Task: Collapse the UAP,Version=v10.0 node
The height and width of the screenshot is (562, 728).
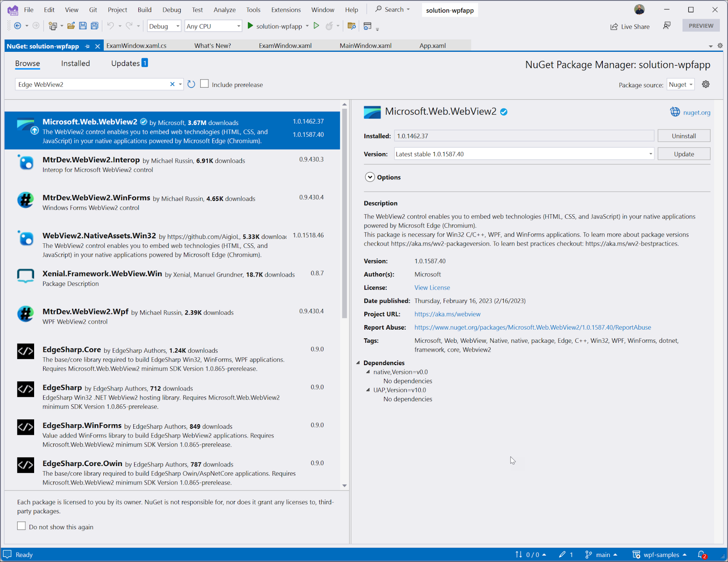Action: (368, 390)
